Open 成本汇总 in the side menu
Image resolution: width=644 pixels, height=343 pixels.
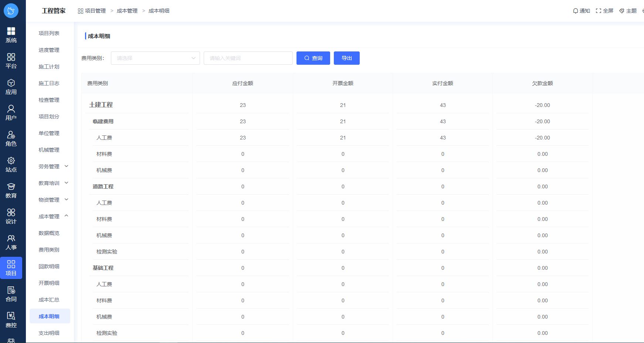pos(49,300)
